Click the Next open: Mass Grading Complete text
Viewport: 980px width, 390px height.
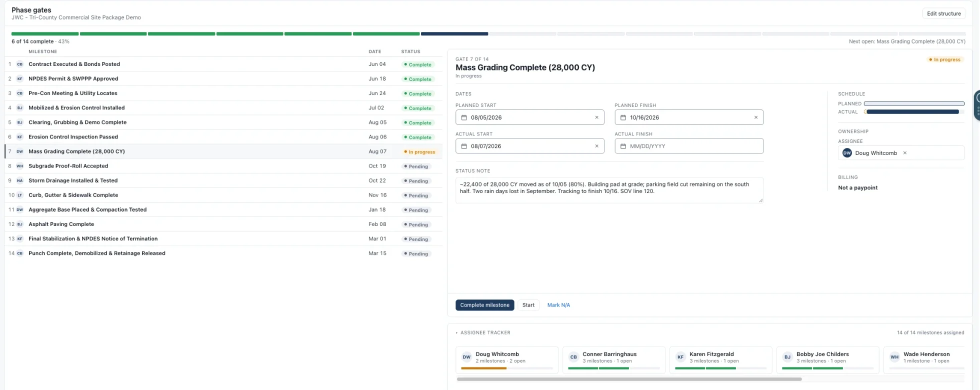(907, 41)
